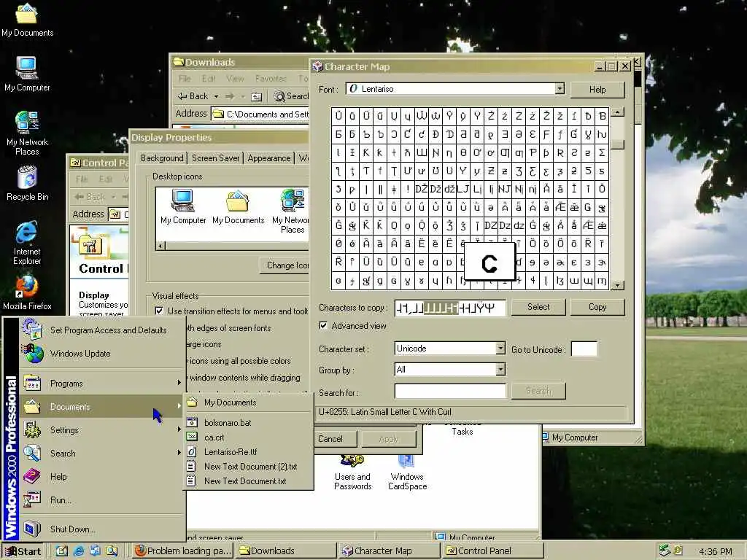747x560 pixels.
Task: Click Up folder icon in Downloads toolbar
Action: pos(257,97)
